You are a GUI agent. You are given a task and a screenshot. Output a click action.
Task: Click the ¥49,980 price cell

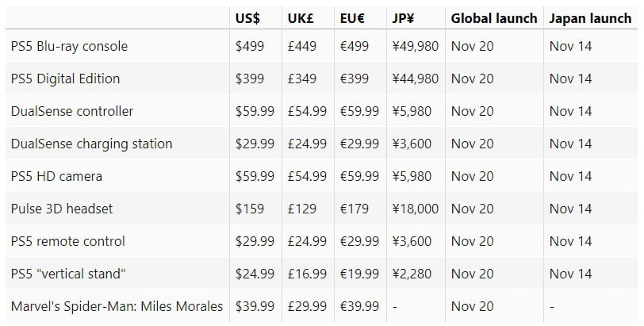point(415,46)
